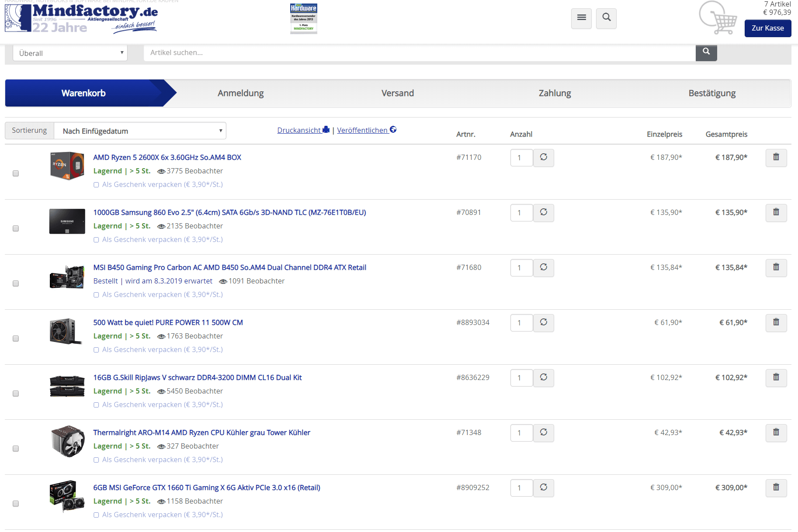Refresh quantity for MSI GeForce GTX 1660 Ti

tap(544, 488)
